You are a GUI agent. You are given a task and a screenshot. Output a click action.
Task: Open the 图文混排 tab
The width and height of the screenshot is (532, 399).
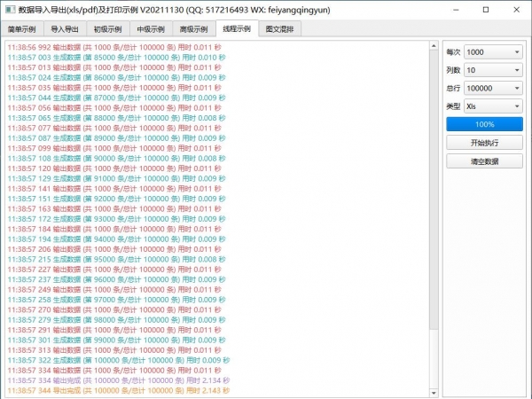(282, 29)
